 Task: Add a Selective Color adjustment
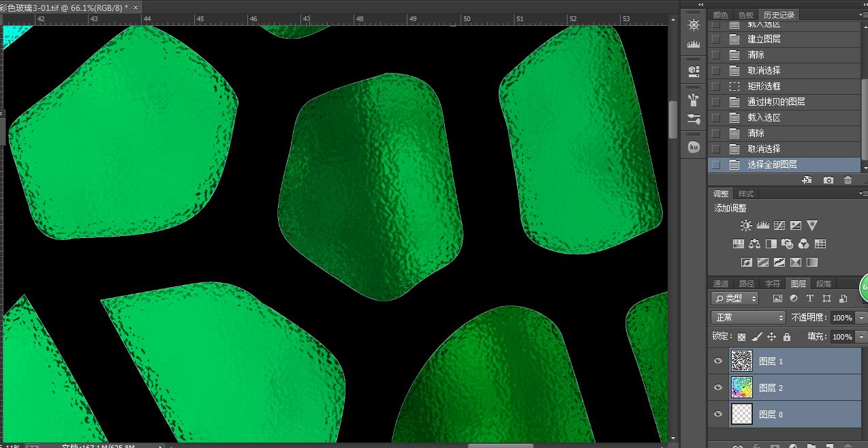coord(795,262)
